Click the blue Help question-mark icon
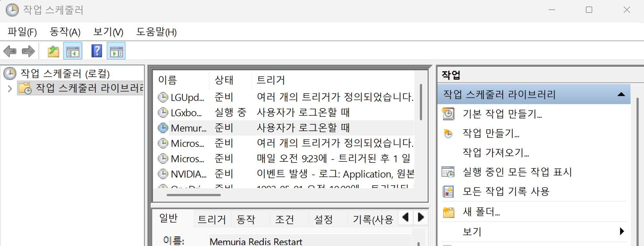Screen dimensions: 644x246 click(97, 51)
